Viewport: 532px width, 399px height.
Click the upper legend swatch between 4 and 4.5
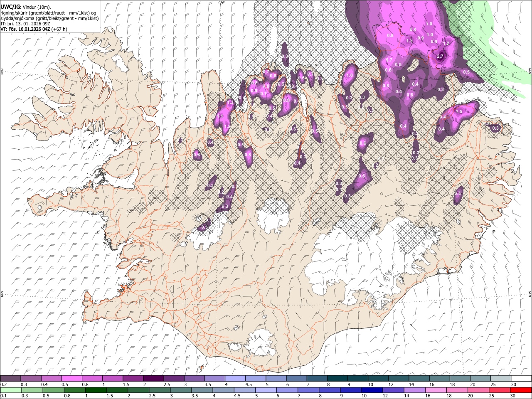coord(235,378)
